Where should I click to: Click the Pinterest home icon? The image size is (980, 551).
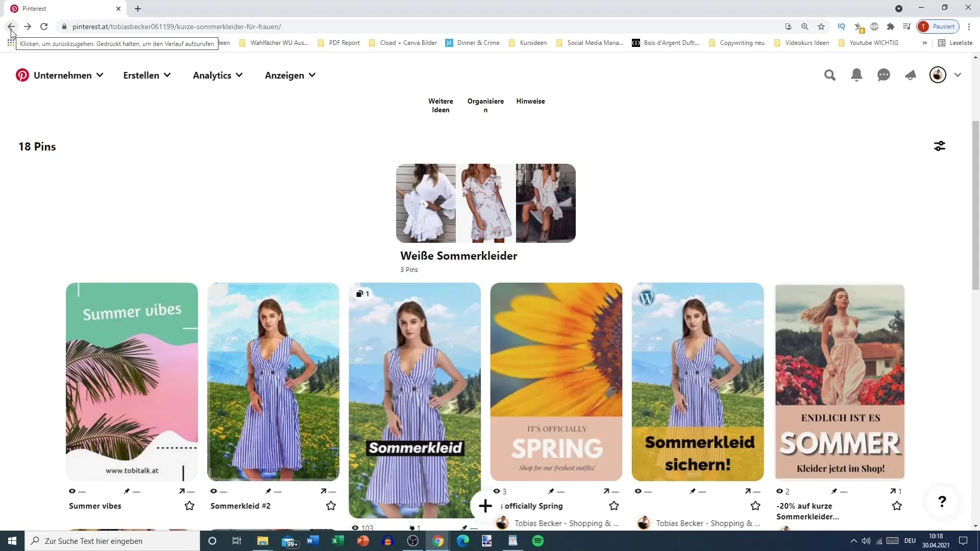point(22,74)
